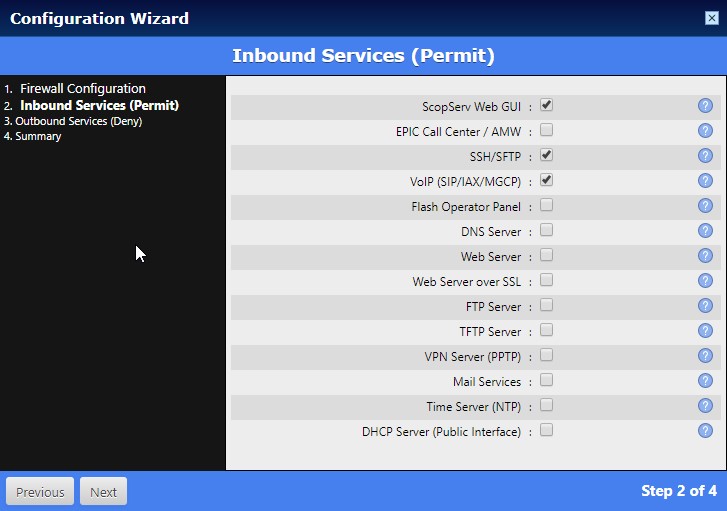Screen dimensions: 727x511
Task: Click the 'Step 2 of 4' indicator
Action: tap(679, 491)
